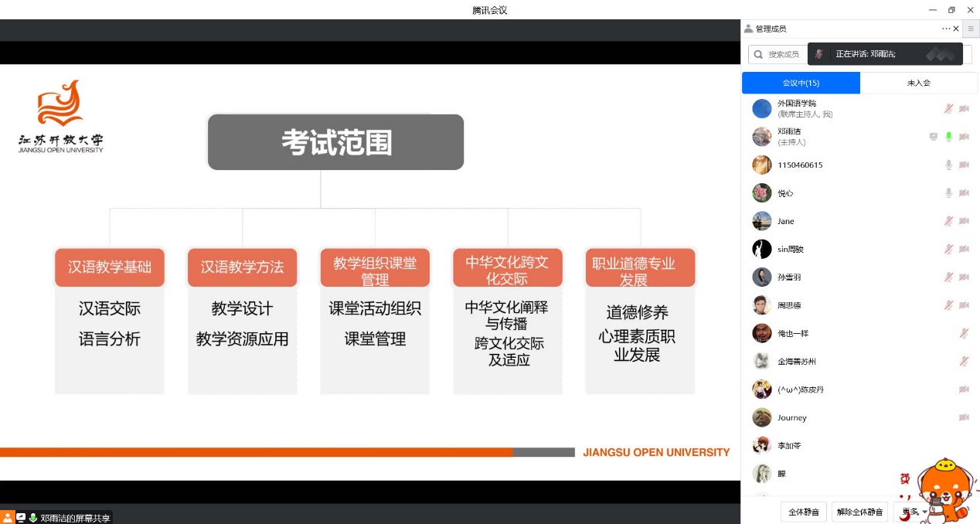980x524 pixels.
Task: Toggle mute for 外国语学院 microphone
Action: [948, 109]
